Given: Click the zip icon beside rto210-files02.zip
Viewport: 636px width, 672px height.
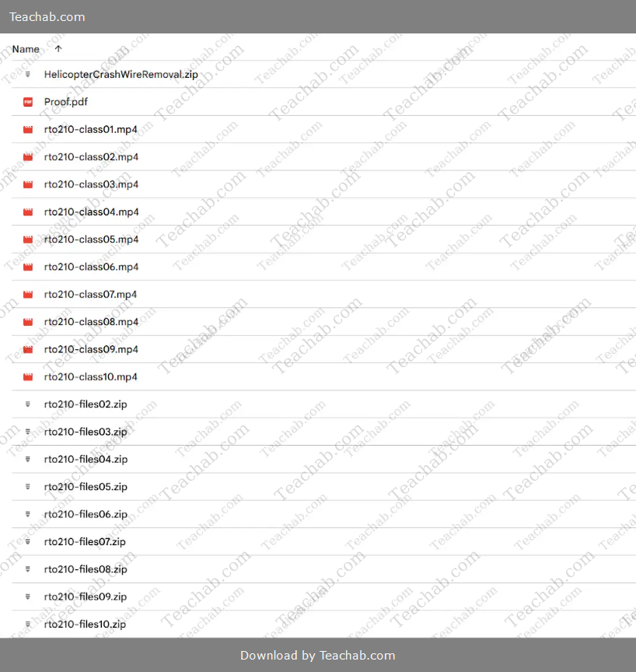Looking at the screenshot, I should [x=28, y=404].
